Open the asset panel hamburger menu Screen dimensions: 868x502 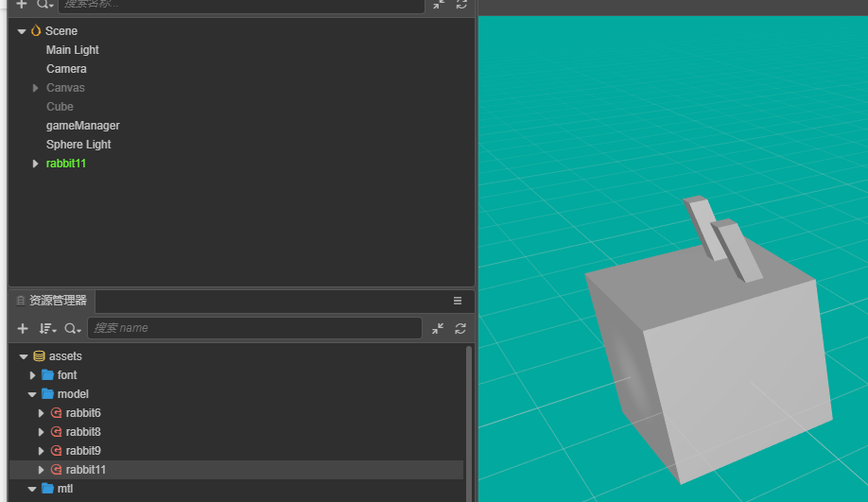point(458,301)
